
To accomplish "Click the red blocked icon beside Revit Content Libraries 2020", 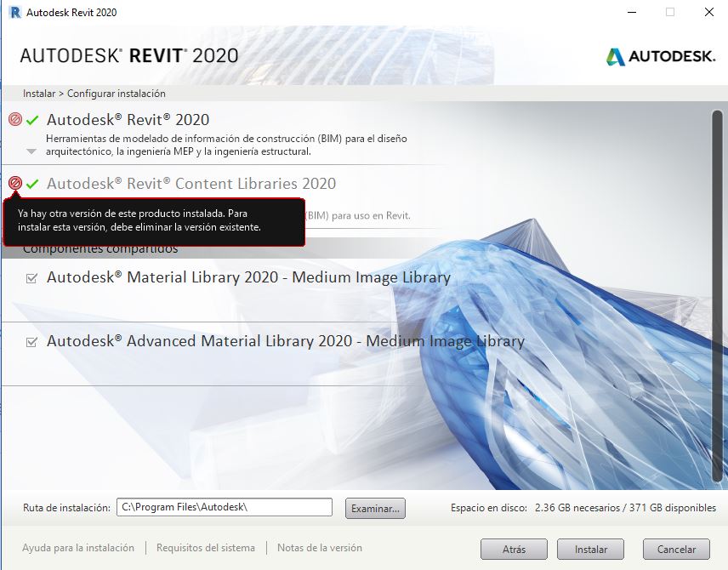I will coord(15,183).
